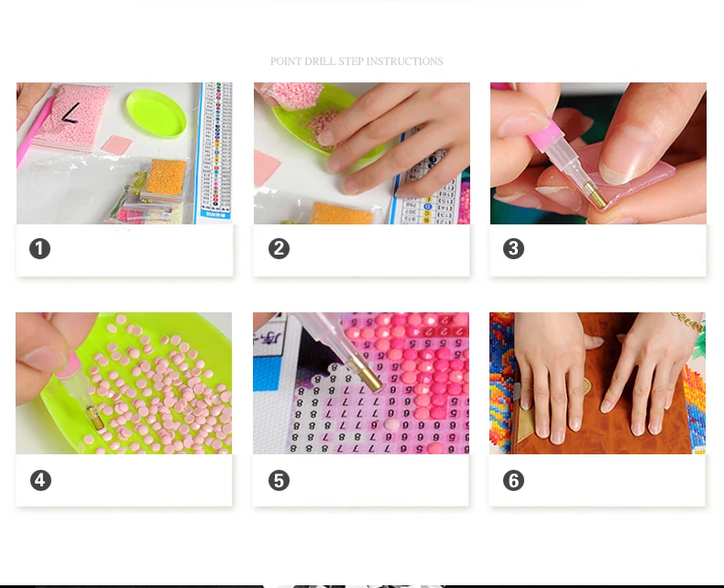Open the step 1 photo of bead bags

[125, 153]
